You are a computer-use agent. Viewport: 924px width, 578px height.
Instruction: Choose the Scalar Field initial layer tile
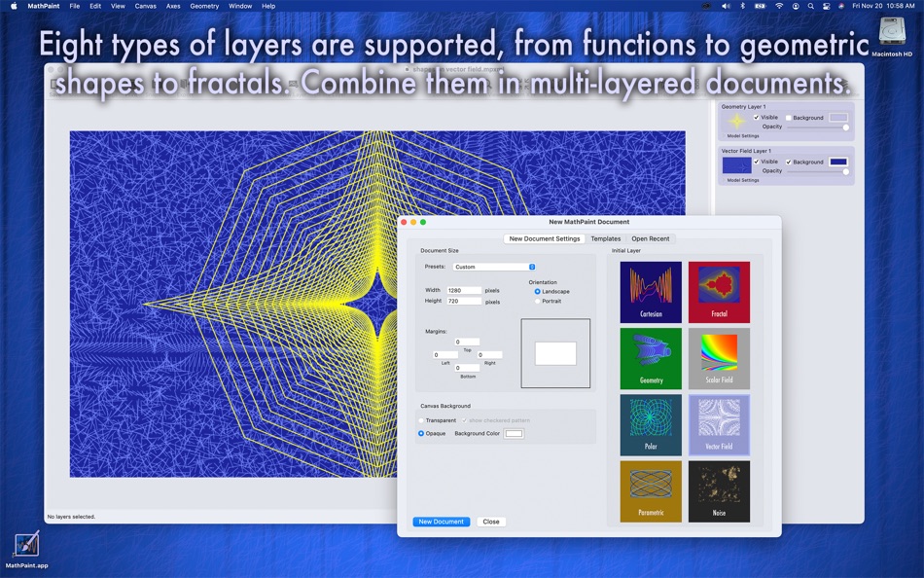tap(719, 359)
